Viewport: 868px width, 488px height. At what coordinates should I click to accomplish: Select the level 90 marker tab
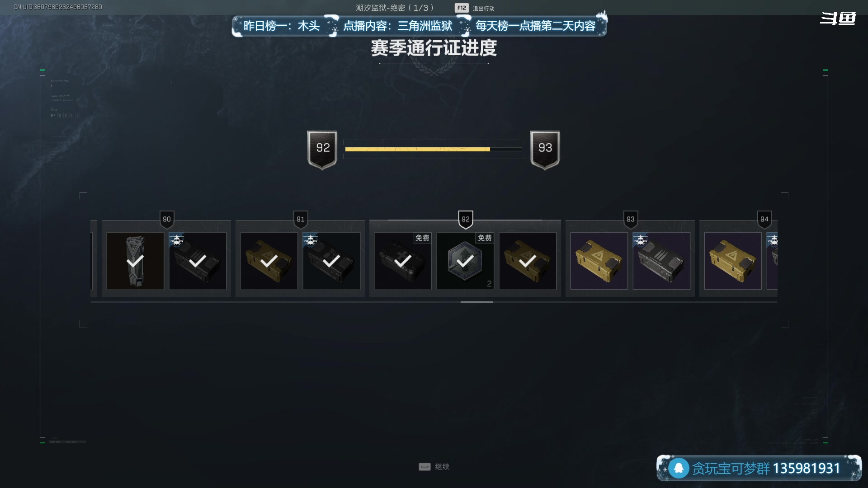tap(167, 220)
